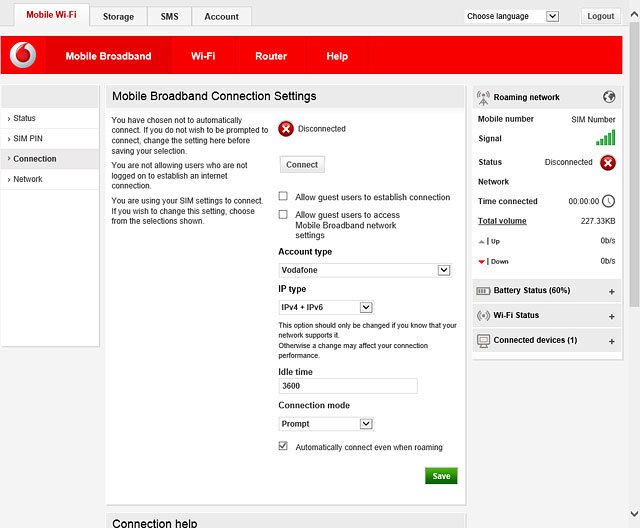Screen dimensions: 640x528
Task: Click the Mobile Broadband Connection Settings heading
Action: 214,96
